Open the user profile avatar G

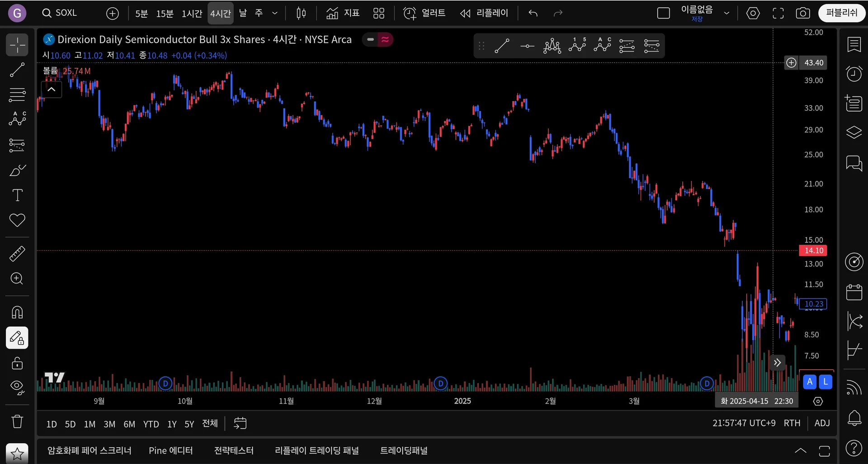pos(17,13)
